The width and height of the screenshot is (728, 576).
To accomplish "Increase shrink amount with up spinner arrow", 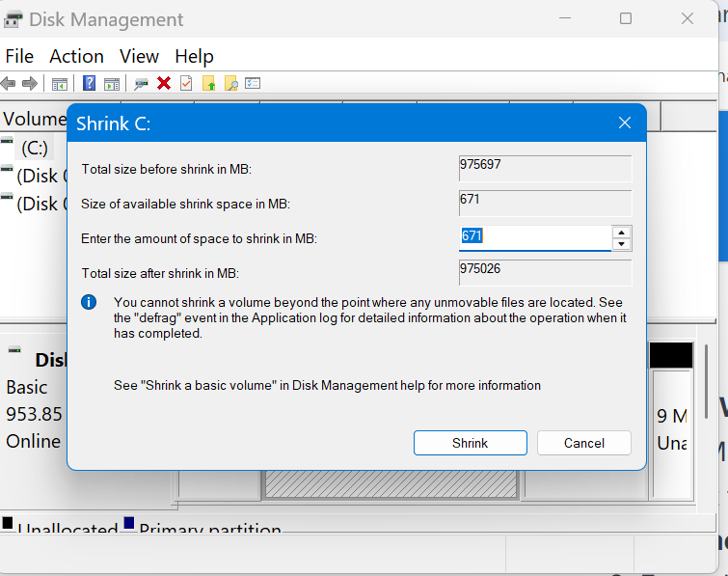I will tap(621, 233).
